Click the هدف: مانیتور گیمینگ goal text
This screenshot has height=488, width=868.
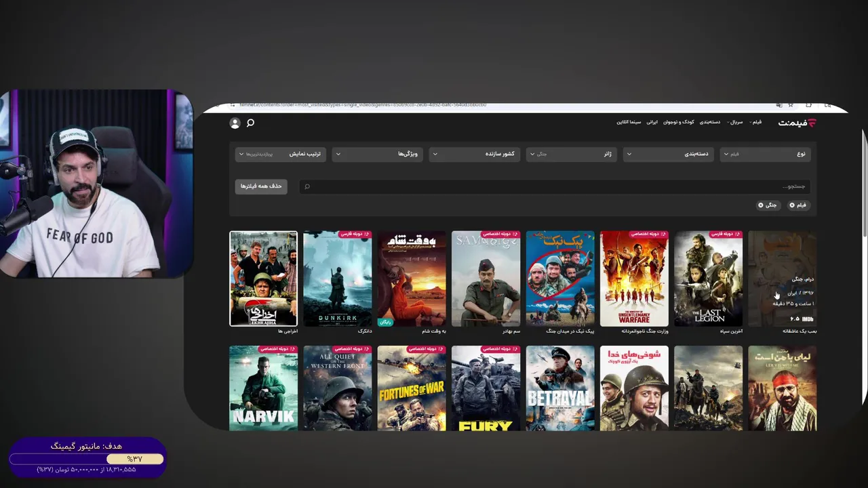[86, 446]
